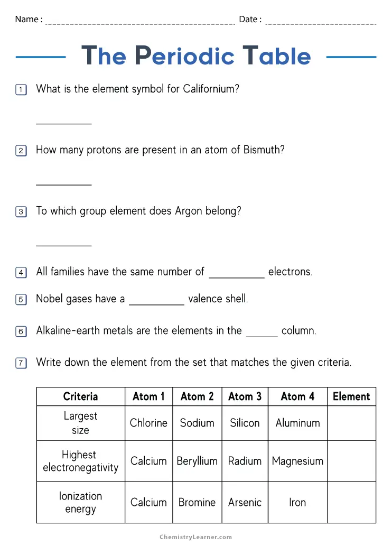Select the number 6 question marker

(x=21, y=331)
